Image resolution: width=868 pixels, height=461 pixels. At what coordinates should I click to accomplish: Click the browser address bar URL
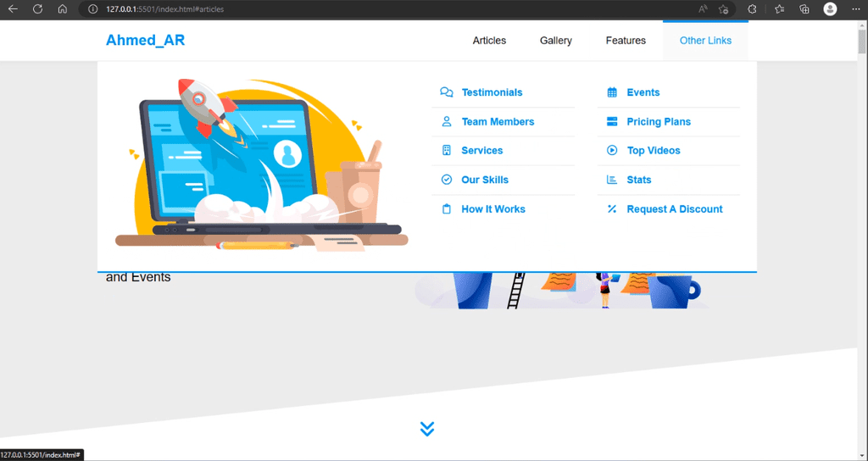[165, 9]
